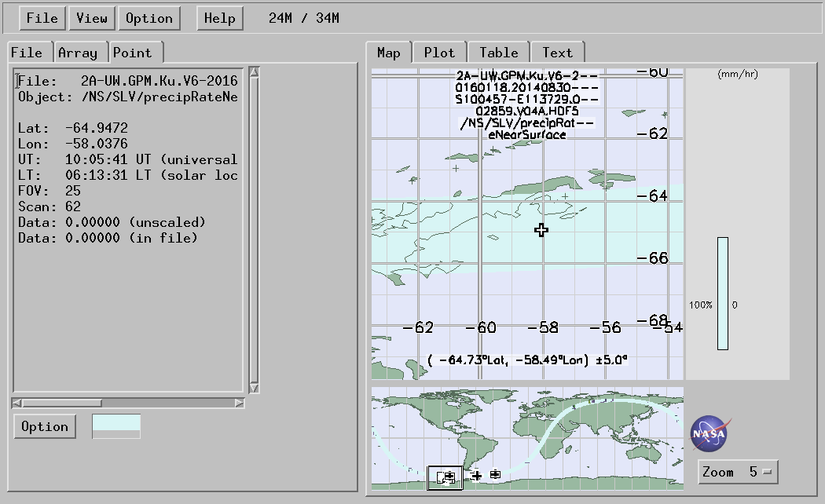Click the small plus marker near -64 latitude
This screenshot has height=504, width=825.
565,196
